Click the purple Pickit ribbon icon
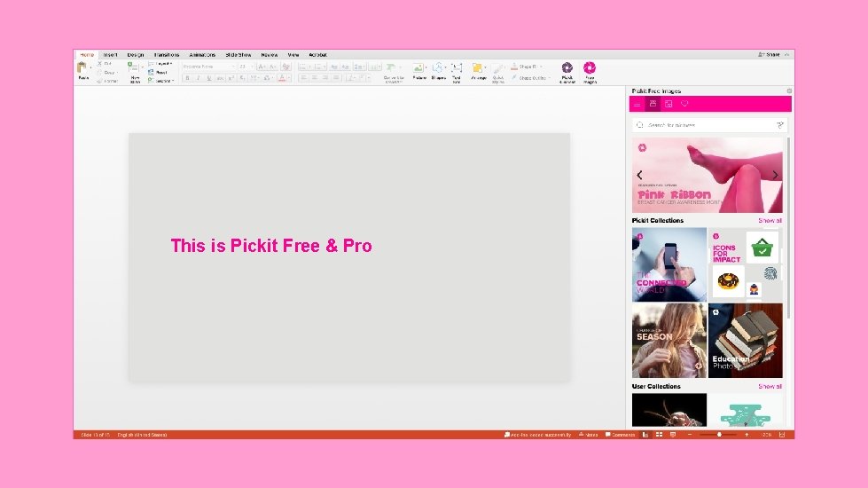 pyautogui.click(x=567, y=67)
